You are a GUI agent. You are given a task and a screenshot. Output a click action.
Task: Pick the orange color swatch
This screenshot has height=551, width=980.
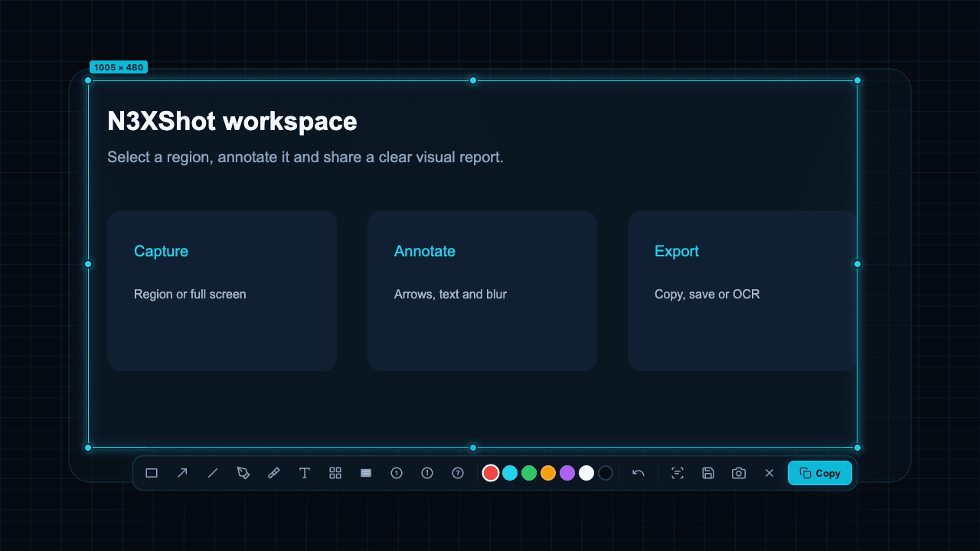[548, 473]
